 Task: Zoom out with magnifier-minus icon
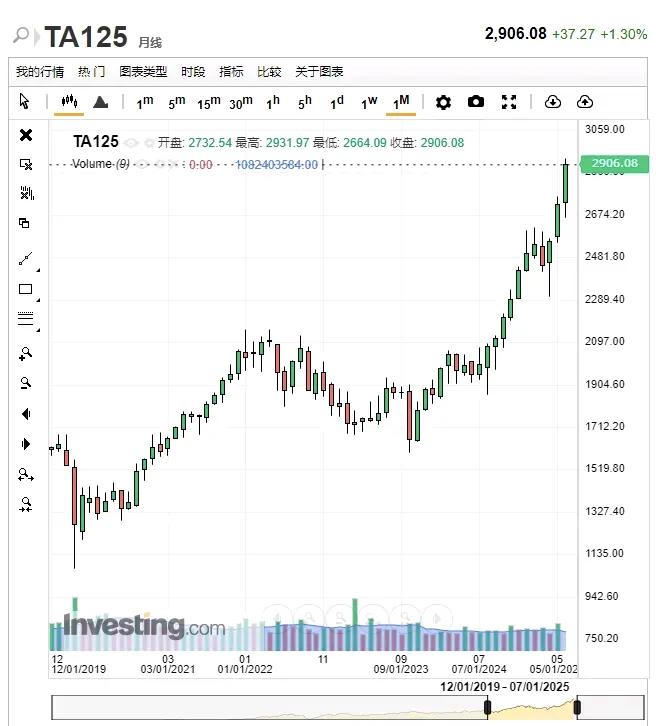click(x=25, y=383)
